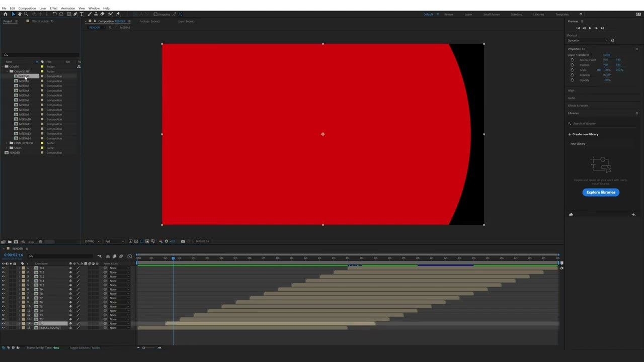Screen dimensions: 644x362
Task: Click the Home icon in the toolbar
Action: 6,14
